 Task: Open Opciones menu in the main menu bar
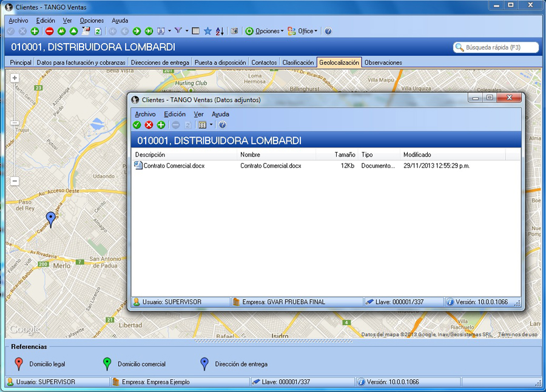click(x=92, y=21)
